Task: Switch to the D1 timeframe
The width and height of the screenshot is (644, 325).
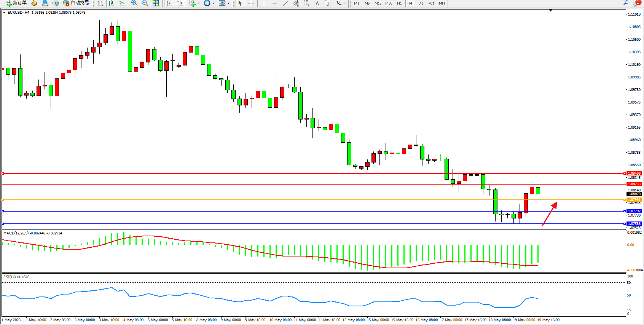Action: (x=421, y=3)
